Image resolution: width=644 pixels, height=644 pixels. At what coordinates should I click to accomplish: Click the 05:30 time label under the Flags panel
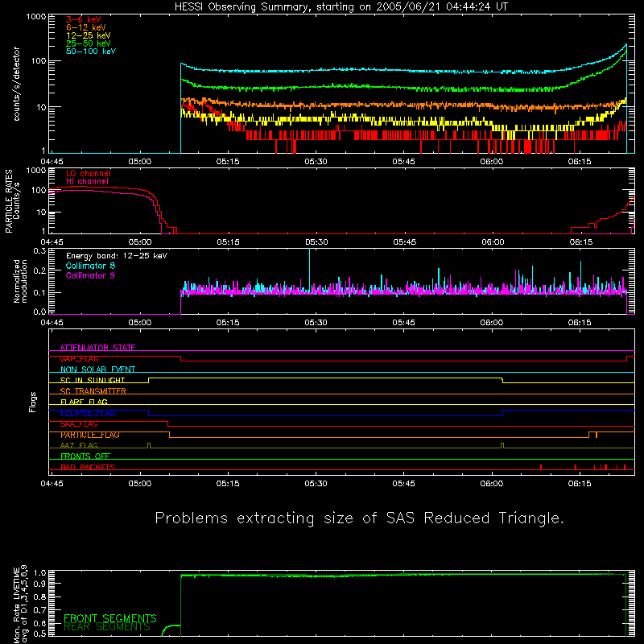316,484
